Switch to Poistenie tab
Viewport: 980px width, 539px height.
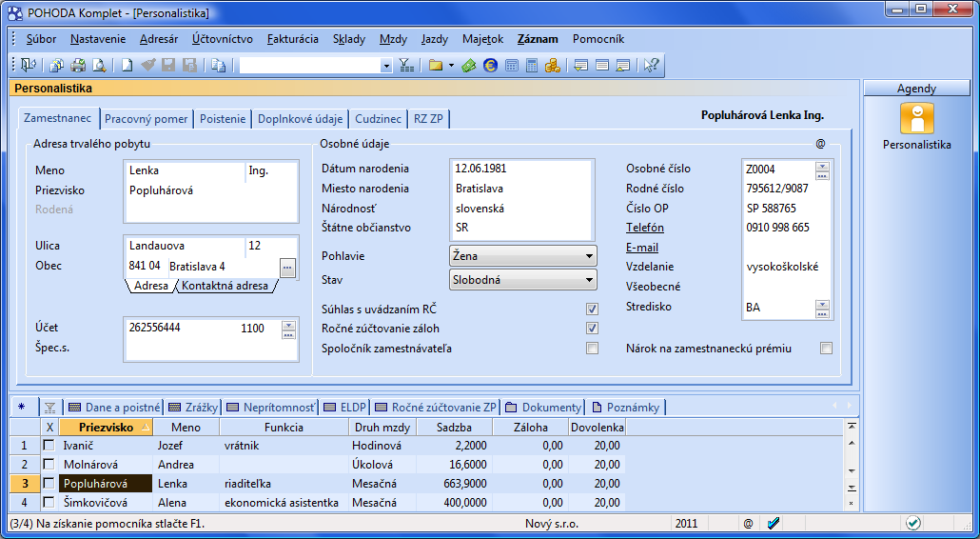(223, 119)
